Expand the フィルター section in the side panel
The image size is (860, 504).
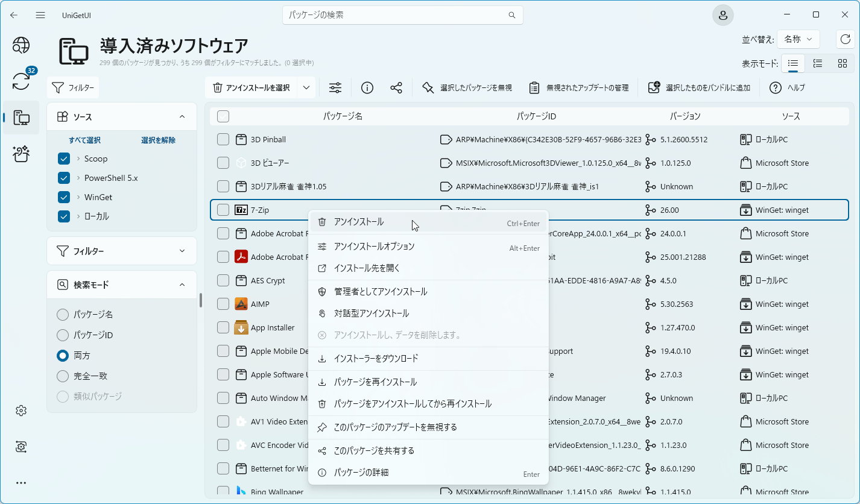click(122, 251)
